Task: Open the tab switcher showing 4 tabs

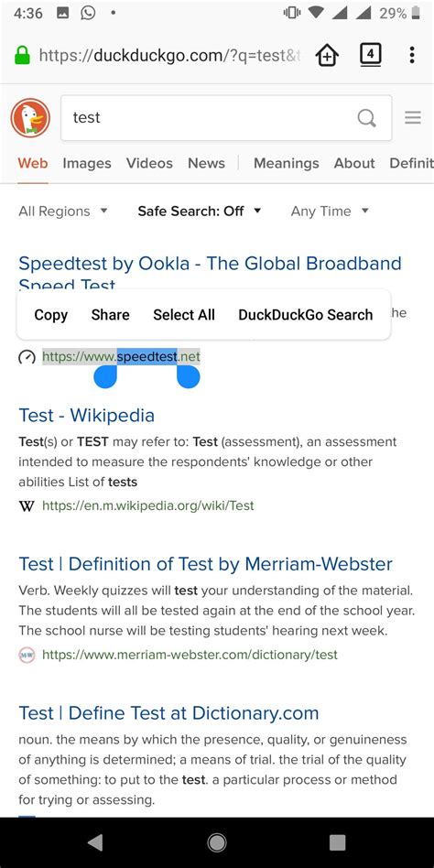Action: pyautogui.click(x=370, y=55)
